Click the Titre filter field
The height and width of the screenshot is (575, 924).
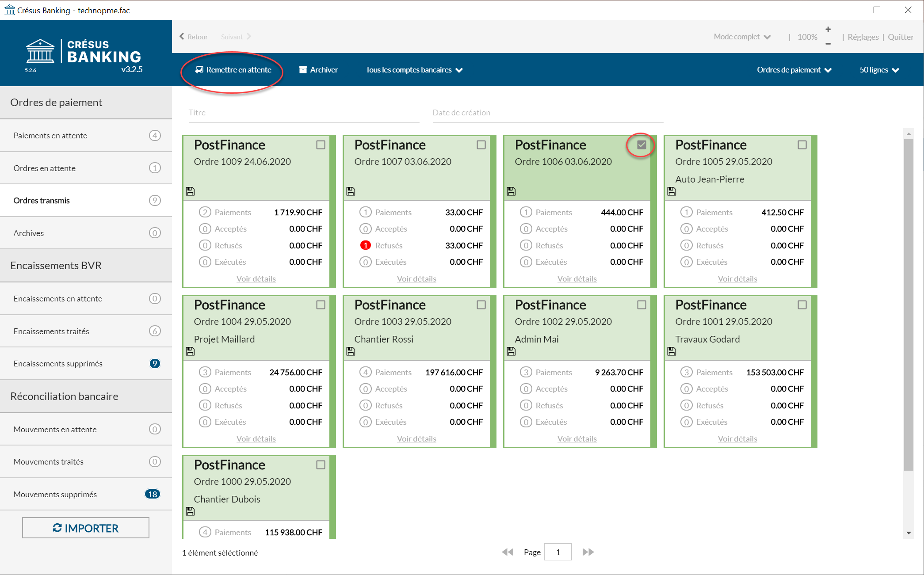[304, 113]
